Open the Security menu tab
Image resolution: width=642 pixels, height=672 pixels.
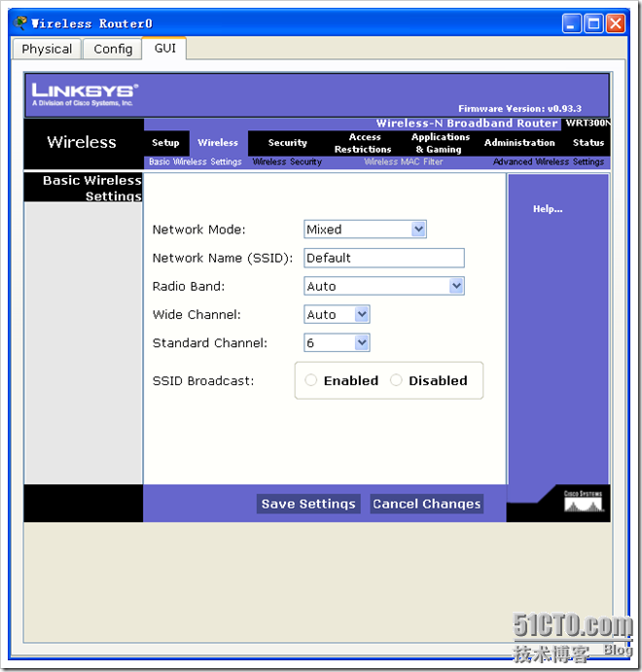pos(288,143)
